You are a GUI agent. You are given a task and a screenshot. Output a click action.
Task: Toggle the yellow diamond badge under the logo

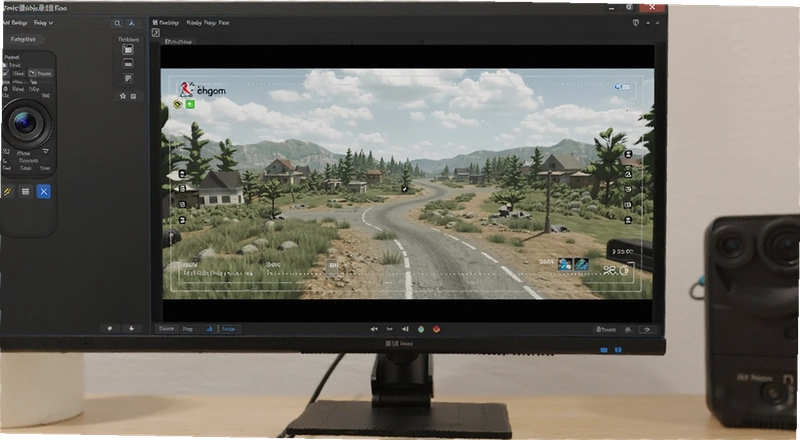(178, 104)
